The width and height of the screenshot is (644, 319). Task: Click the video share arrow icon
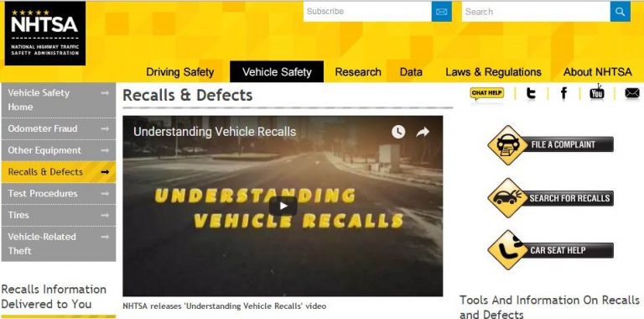(423, 132)
